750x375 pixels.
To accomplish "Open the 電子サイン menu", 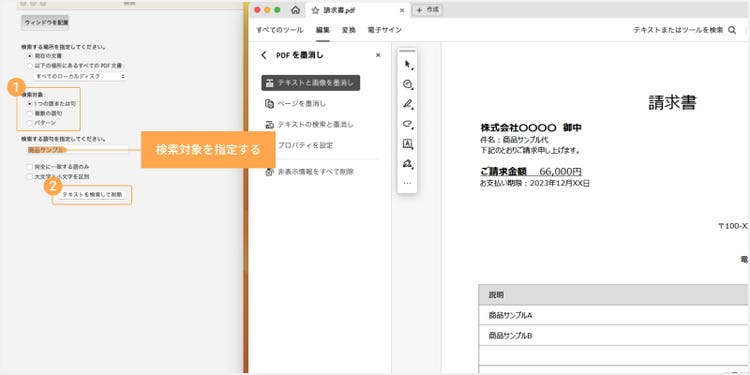I will tap(385, 30).
